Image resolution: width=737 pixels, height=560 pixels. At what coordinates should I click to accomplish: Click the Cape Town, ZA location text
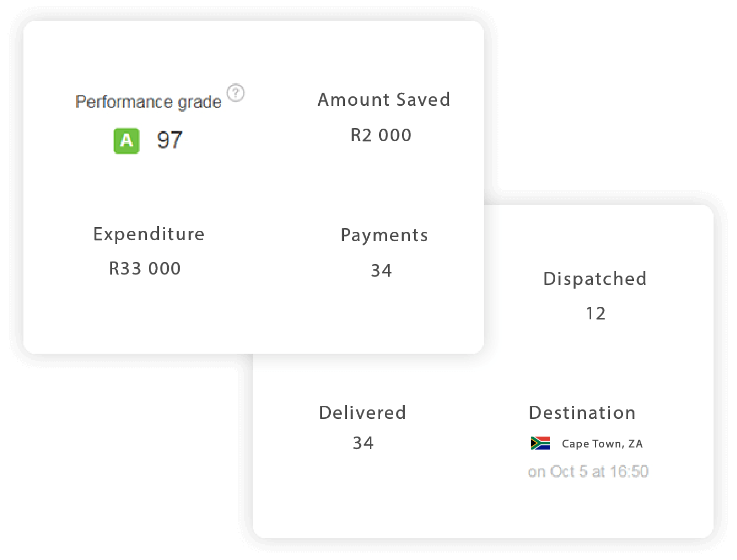point(602,444)
